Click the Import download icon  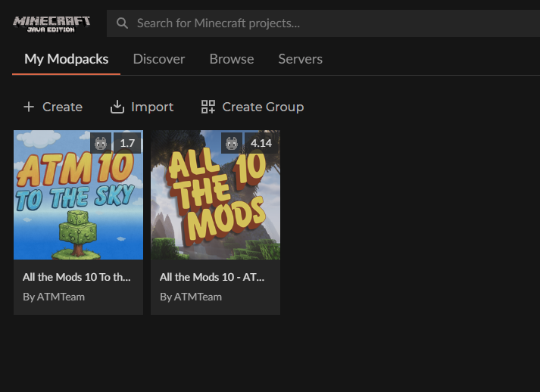click(117, 107)
